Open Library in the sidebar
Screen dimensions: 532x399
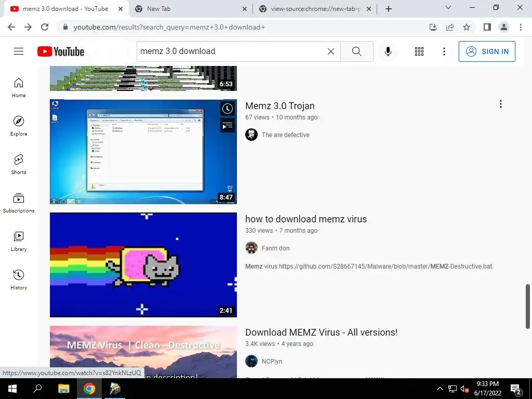point(19,241)
